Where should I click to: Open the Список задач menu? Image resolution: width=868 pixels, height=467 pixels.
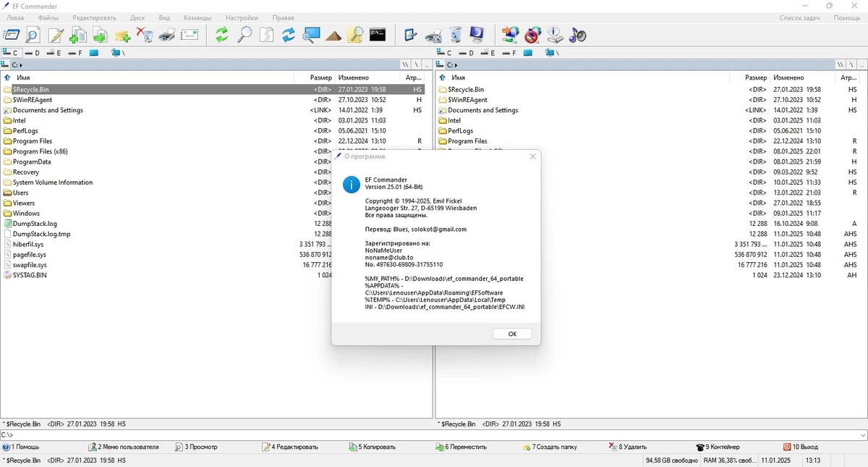[799, 17]
